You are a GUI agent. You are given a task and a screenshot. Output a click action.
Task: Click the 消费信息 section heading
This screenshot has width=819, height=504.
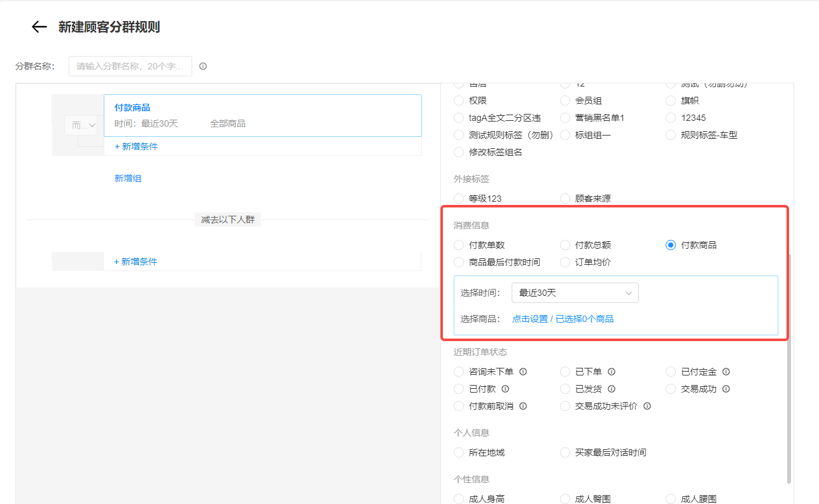(472, 225)
